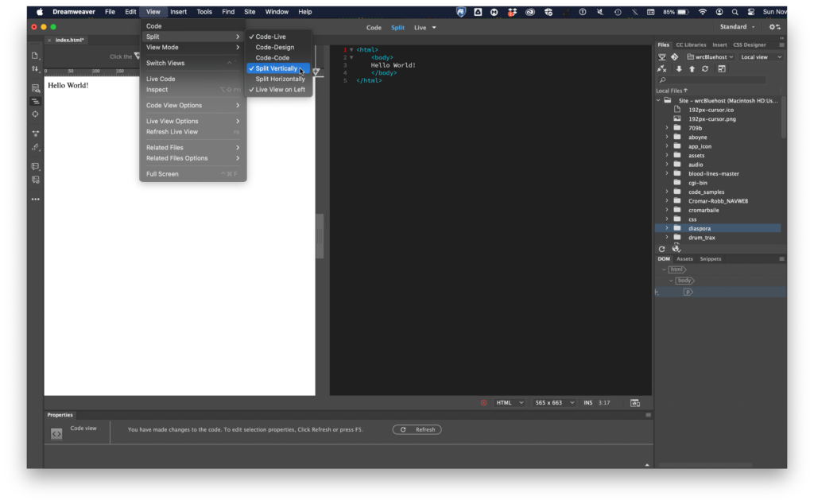Viewport: 814px width, 504px height.
Task: Turn on Inspect mode crosshair icon
Action: pos(35,114)
